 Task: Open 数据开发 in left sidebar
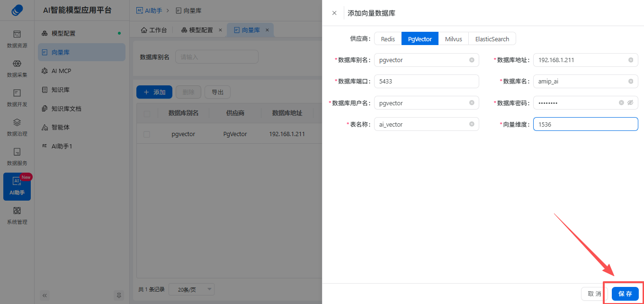click(x=17, y=98)
